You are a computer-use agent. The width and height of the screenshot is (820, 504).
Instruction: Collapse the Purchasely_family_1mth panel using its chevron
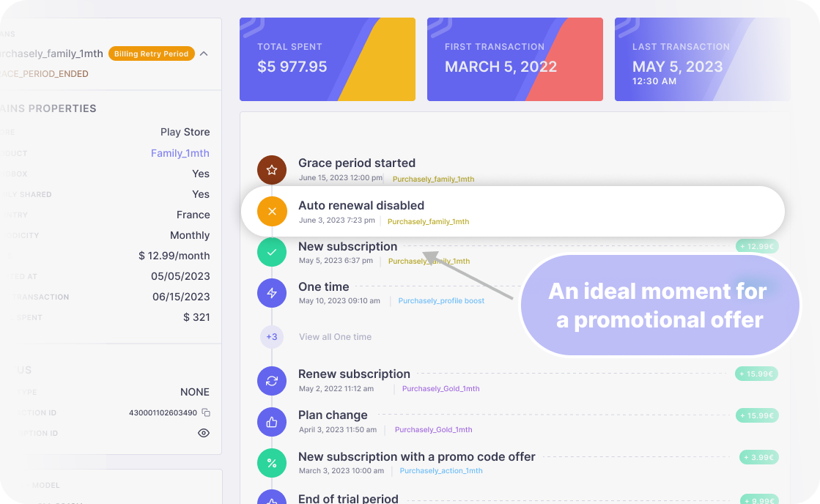[x=204, y=53]
